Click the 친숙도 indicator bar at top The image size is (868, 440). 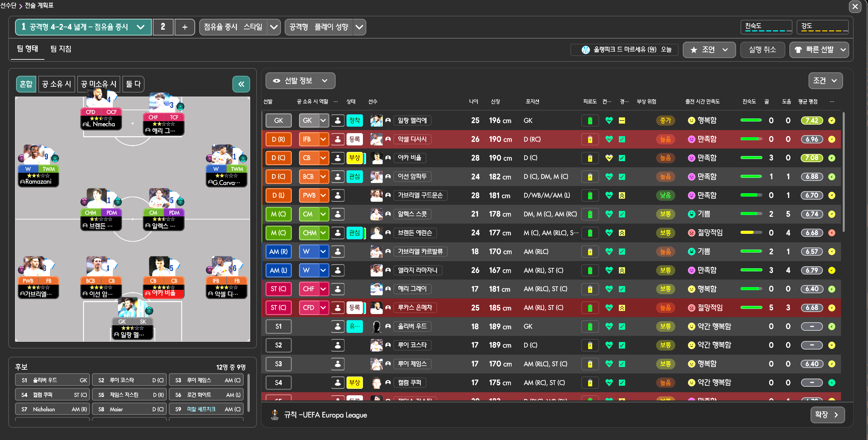click(766, 27)
